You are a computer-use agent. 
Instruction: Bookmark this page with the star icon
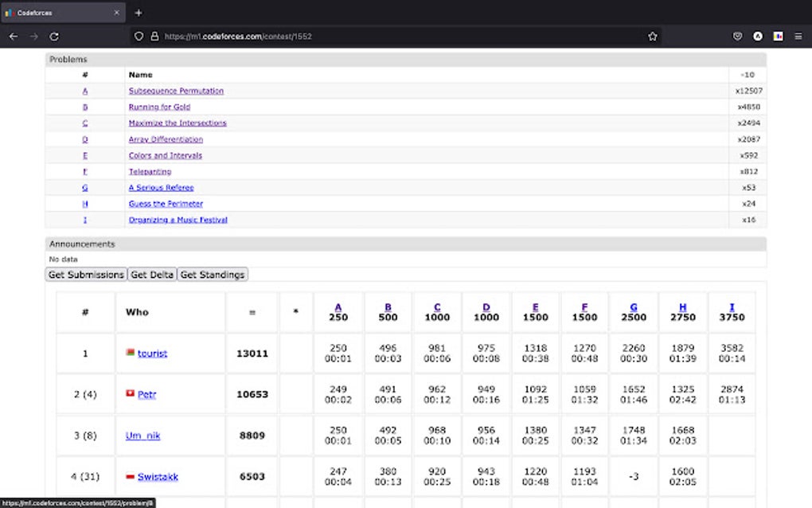653,36
